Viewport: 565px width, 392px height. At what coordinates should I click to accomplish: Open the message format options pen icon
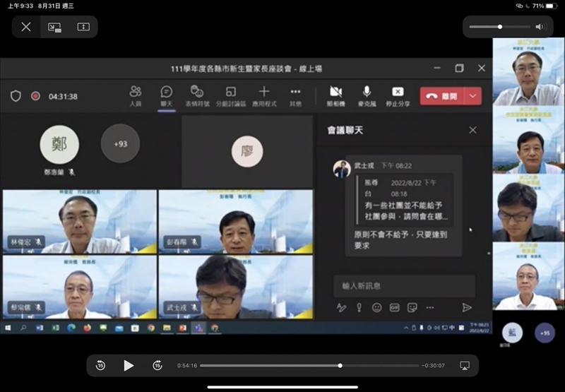[342, 307]
